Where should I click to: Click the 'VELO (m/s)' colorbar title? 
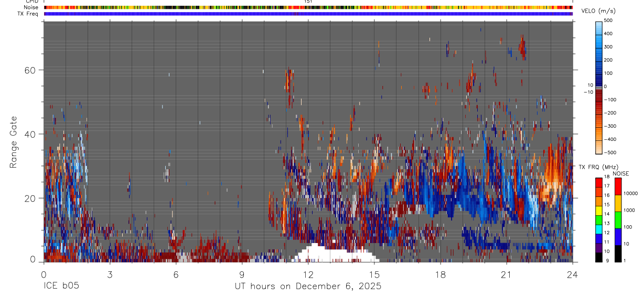pyautogui.click(x=597, y=12)
